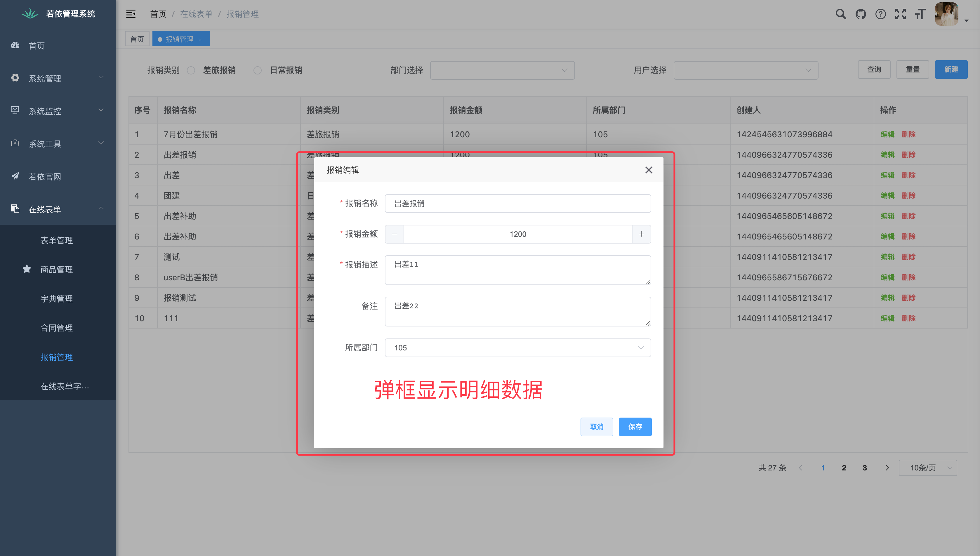Click the search magnifier icon in header

840,14
